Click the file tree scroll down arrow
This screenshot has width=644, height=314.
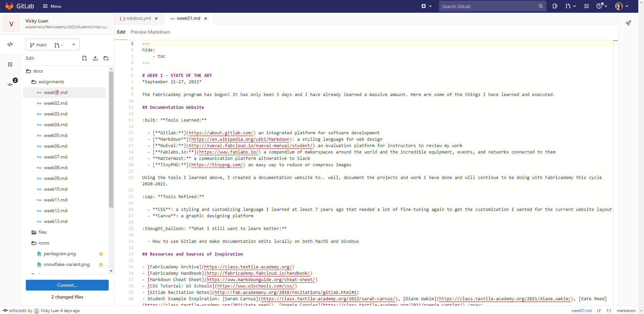pos(111,271)
